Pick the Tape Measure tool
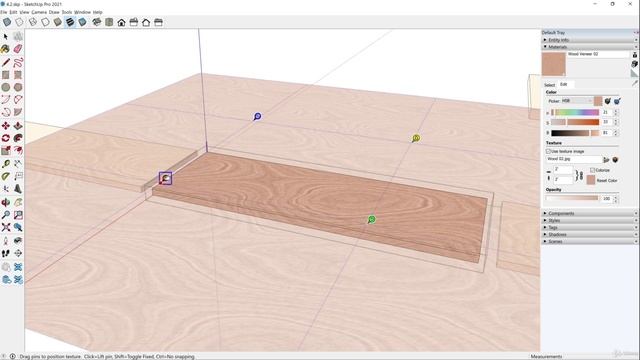This screenshot has height=360, width=640. 5,164
